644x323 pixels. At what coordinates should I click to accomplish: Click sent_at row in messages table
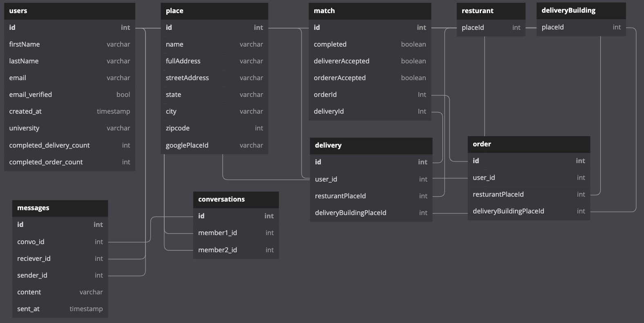(x=60, y=309)
